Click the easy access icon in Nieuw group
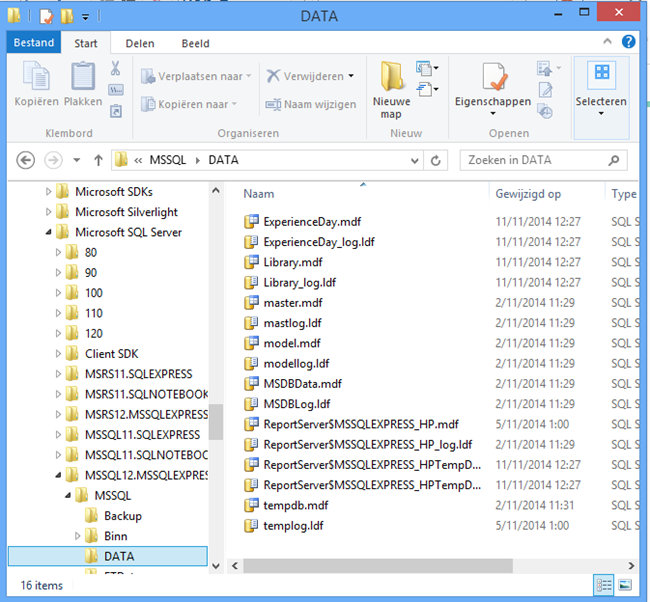This screenshot has width=650, height=602. pyautogui.click(x=424, y=89)
